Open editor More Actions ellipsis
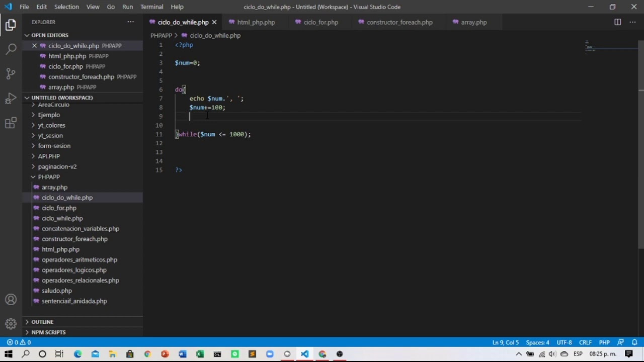 (632, 22)
